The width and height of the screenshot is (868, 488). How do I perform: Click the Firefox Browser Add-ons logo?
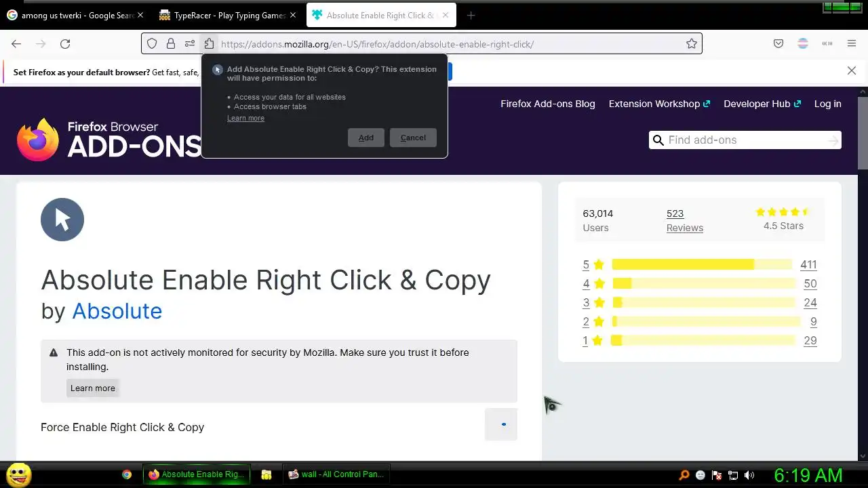point(109,140)
